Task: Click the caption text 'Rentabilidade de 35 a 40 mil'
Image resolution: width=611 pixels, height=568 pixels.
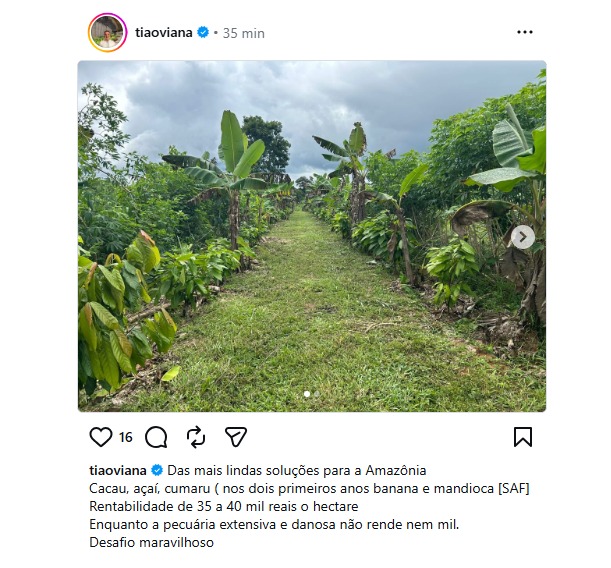Action: (x=223, y=506)
